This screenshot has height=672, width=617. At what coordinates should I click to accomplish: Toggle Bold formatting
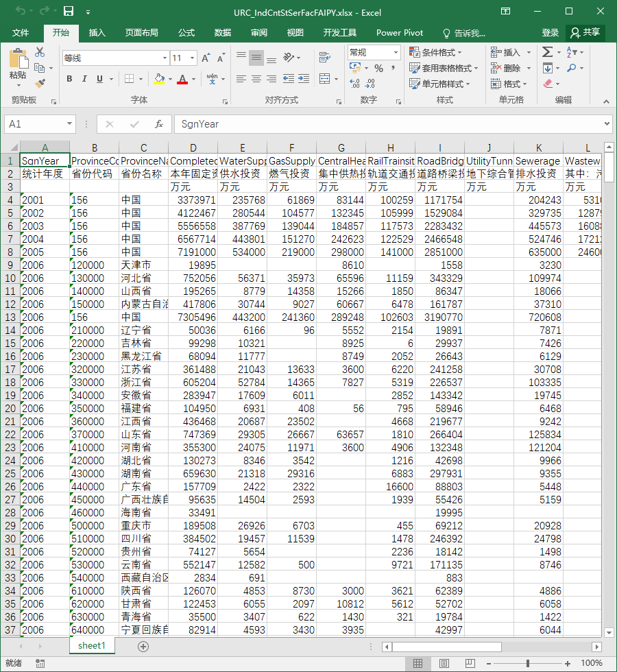coord(69,79)
